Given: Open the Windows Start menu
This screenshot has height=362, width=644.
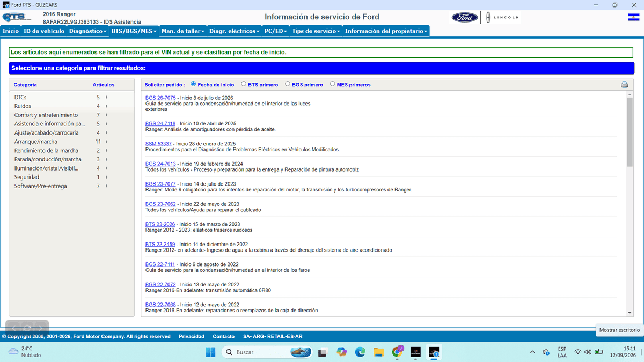Looking at the screenshot, I should [x=210, y=352].
